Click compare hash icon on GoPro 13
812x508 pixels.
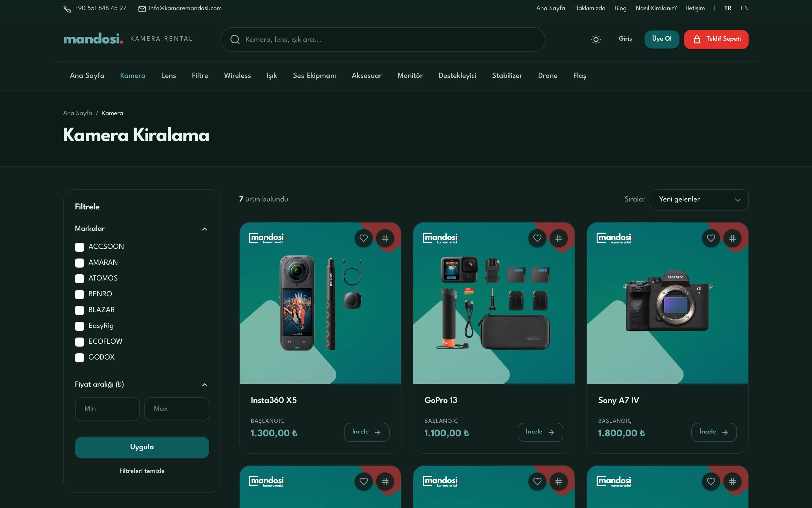click(559, 238)
